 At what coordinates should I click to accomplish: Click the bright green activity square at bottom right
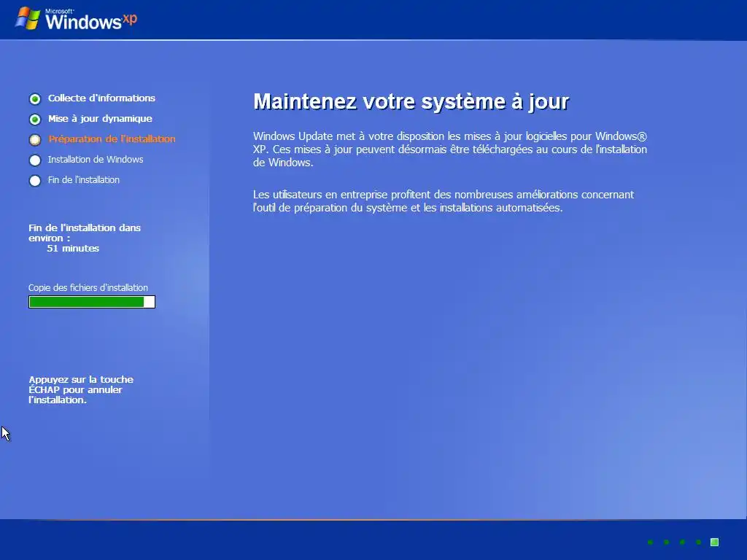click(x=714, y=542)
